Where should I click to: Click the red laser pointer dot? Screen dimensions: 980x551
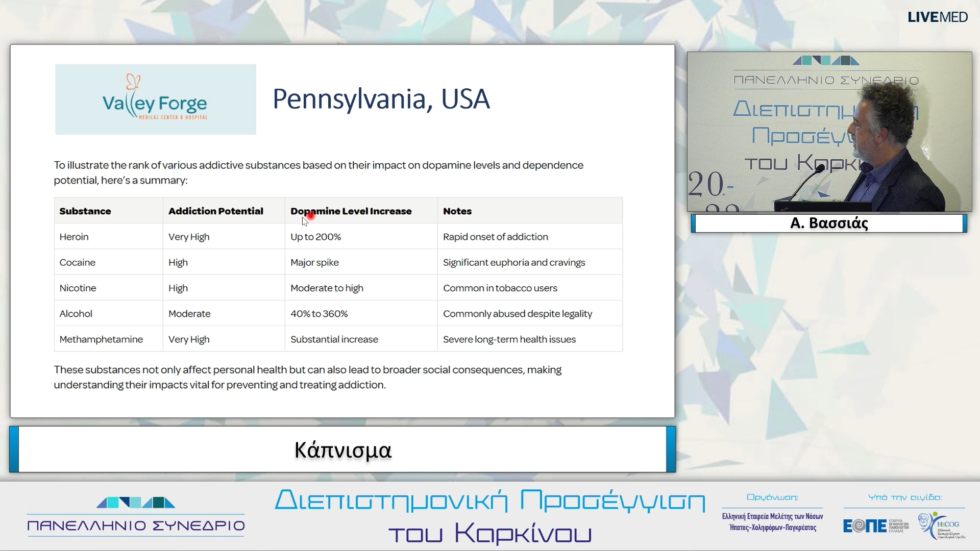point(311,216)
